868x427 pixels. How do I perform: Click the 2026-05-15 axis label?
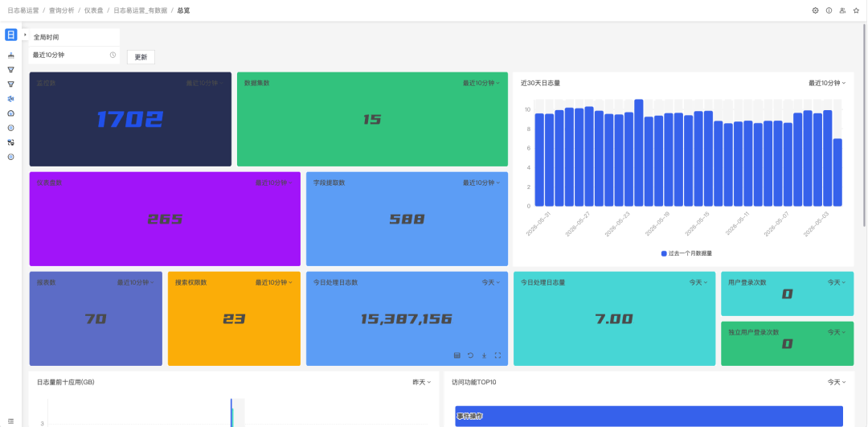coord(696,224)
